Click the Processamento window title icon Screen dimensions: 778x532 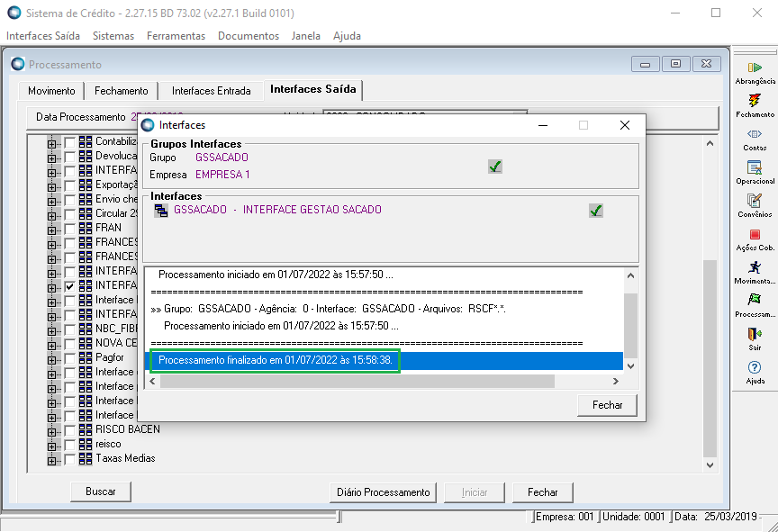(18, 64)
